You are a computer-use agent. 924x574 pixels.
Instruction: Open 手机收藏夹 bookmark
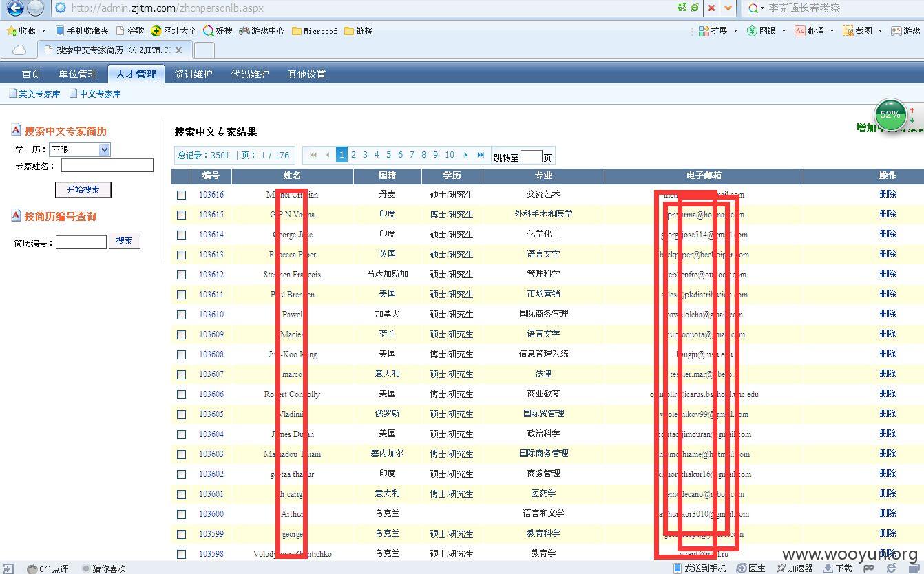82,30
